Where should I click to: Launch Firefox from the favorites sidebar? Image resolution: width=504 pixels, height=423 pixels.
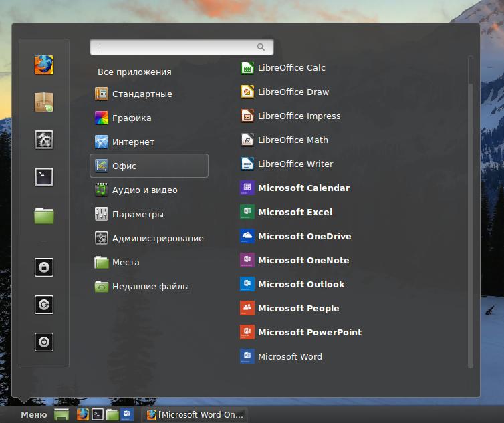(x=44, y=65)
